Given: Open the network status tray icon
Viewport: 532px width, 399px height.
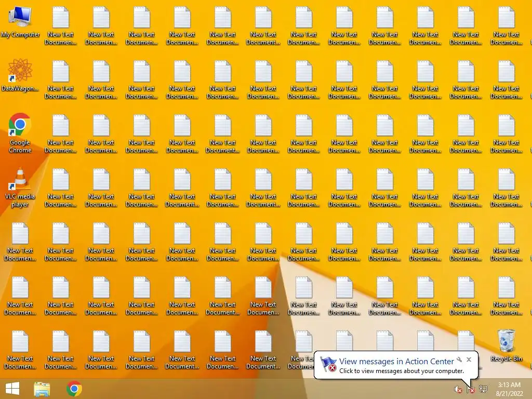Looking at the screenshot, I should tap(483, 390).
